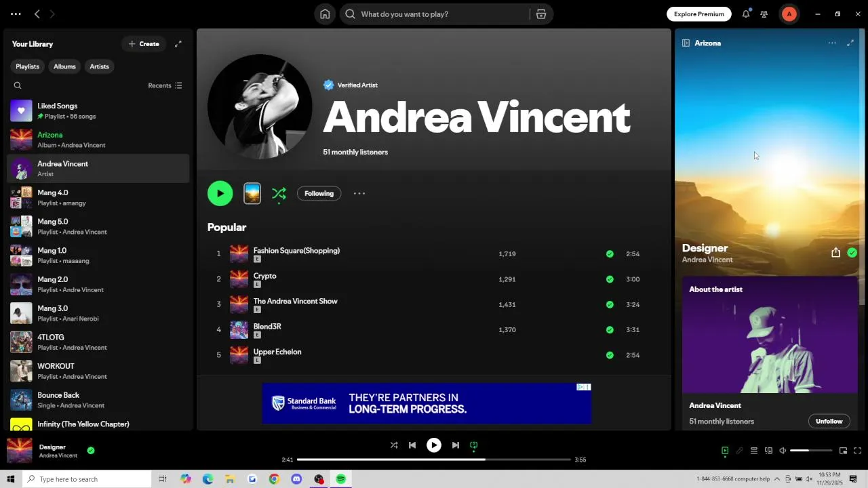Click the Unfollow button

pos(829,421)
